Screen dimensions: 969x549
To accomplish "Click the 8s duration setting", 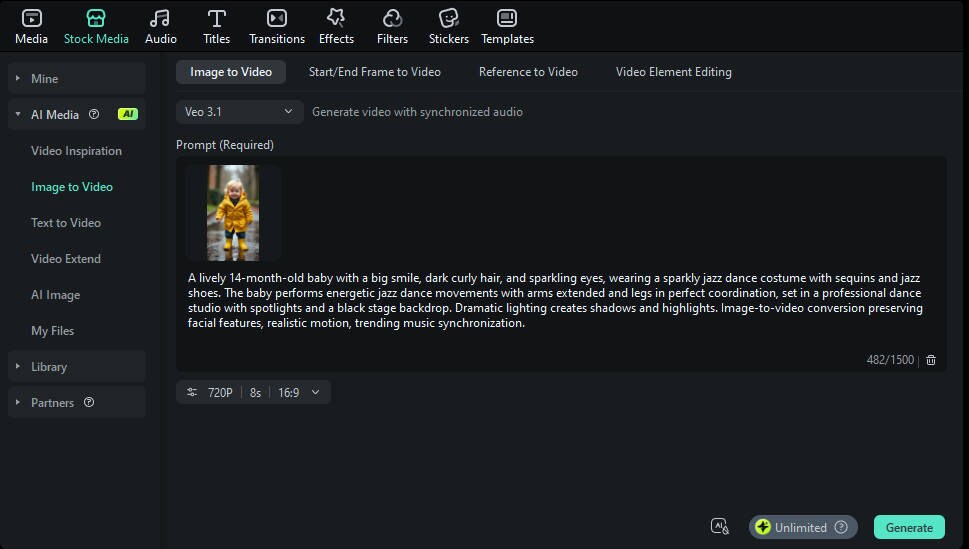I will (x=255, y=393).
